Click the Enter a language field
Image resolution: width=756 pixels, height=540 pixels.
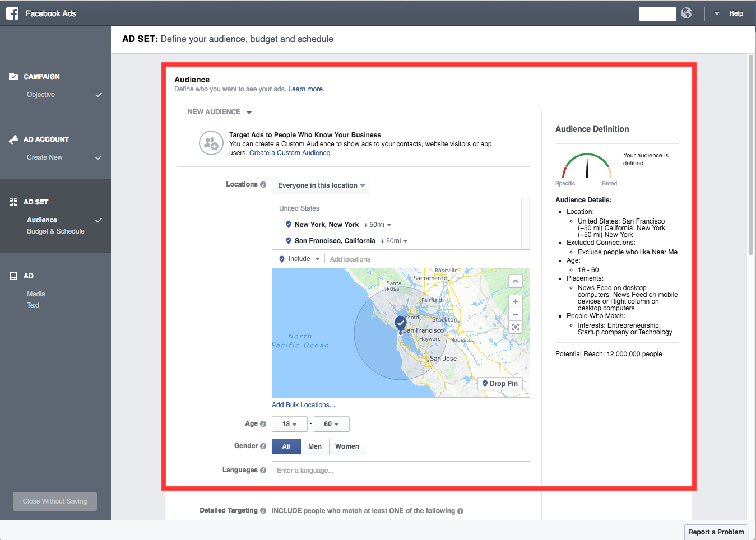tap(401, 471)
